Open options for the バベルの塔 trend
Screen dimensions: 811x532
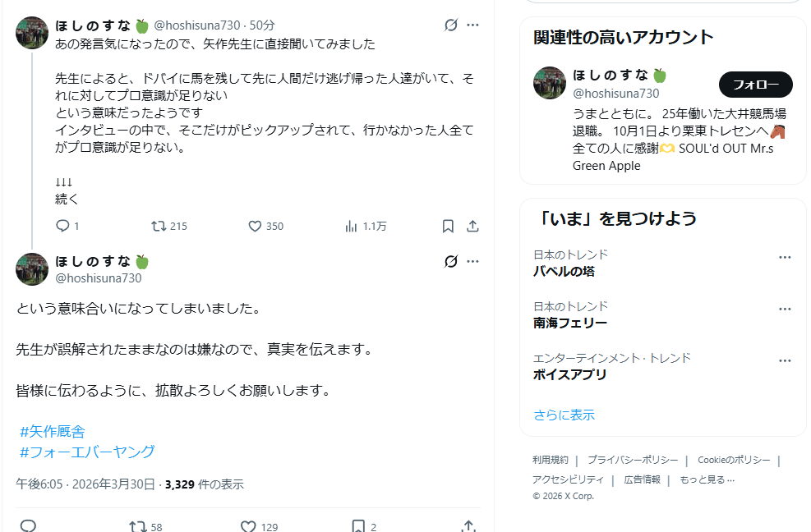[785, 257]
